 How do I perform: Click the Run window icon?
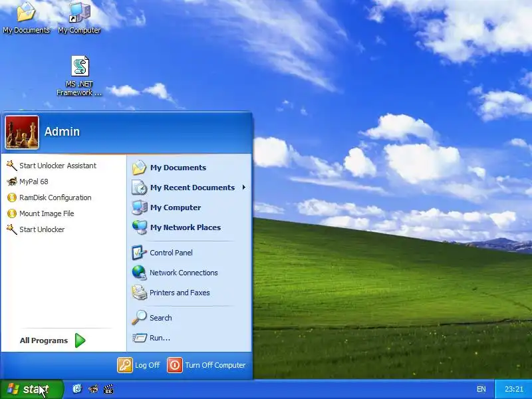click(x=139, y=338)
